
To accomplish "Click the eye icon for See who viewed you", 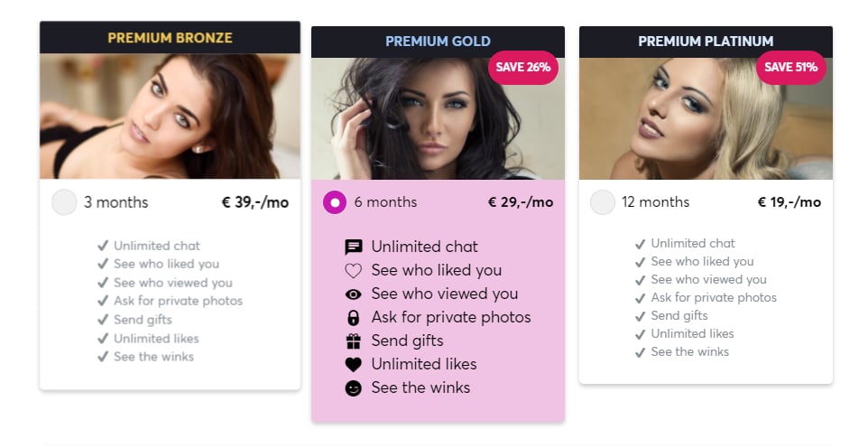I will point(354,294).
